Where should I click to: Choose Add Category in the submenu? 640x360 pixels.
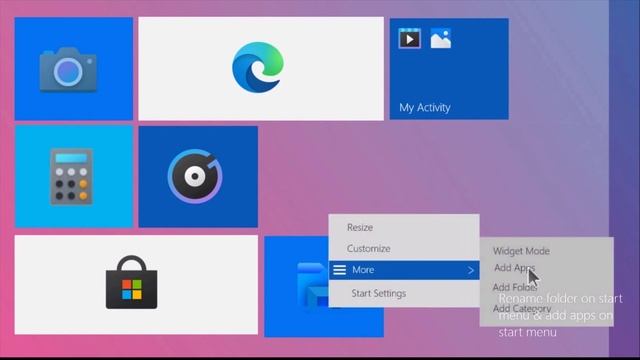[x=522, y=308]
